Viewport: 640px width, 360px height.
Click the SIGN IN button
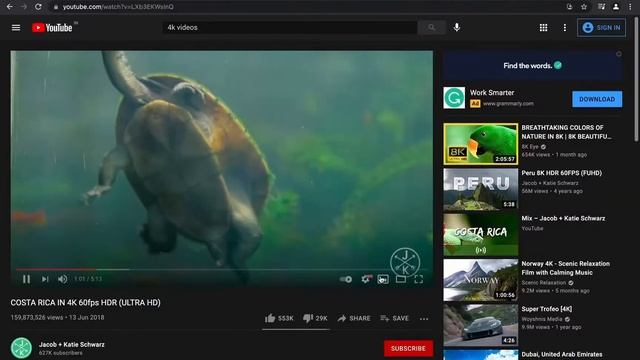coord(601,28)
